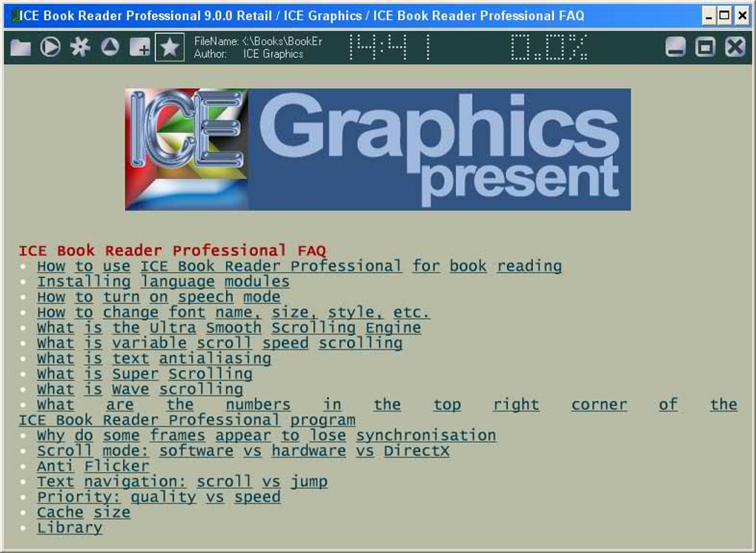Open 'Why do some frames appear to lose synchronisation' link
This screenshot has width=756, height=553.
[x=267, y=436]
